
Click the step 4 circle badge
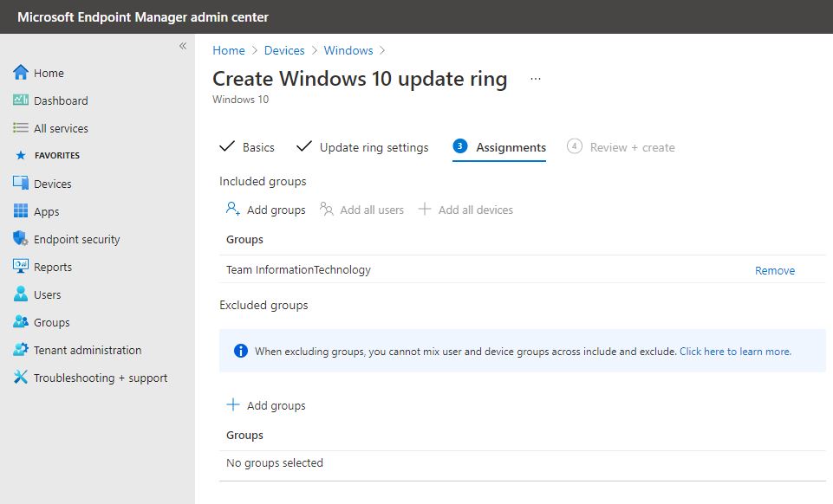coord(575,145)
